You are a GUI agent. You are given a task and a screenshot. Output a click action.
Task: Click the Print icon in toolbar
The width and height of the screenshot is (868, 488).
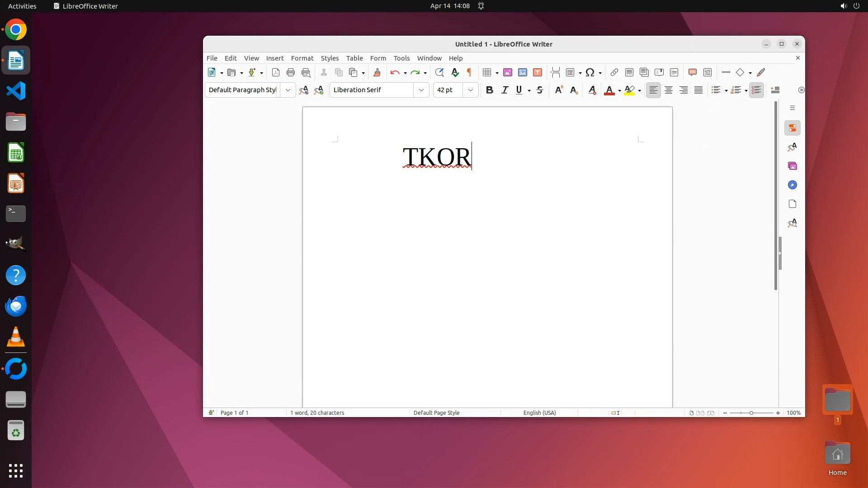(291, 72)
